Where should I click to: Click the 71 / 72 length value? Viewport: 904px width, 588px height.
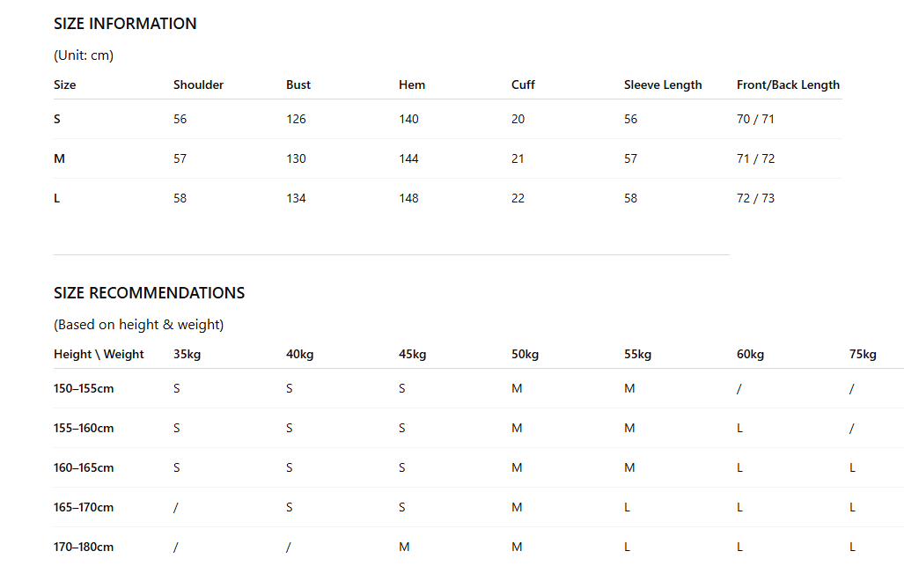(756, 158)
